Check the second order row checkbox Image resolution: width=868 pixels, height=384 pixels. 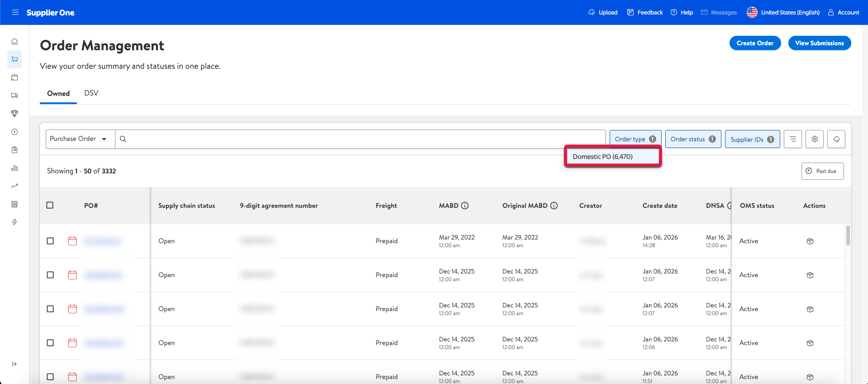tap(50, 275)
